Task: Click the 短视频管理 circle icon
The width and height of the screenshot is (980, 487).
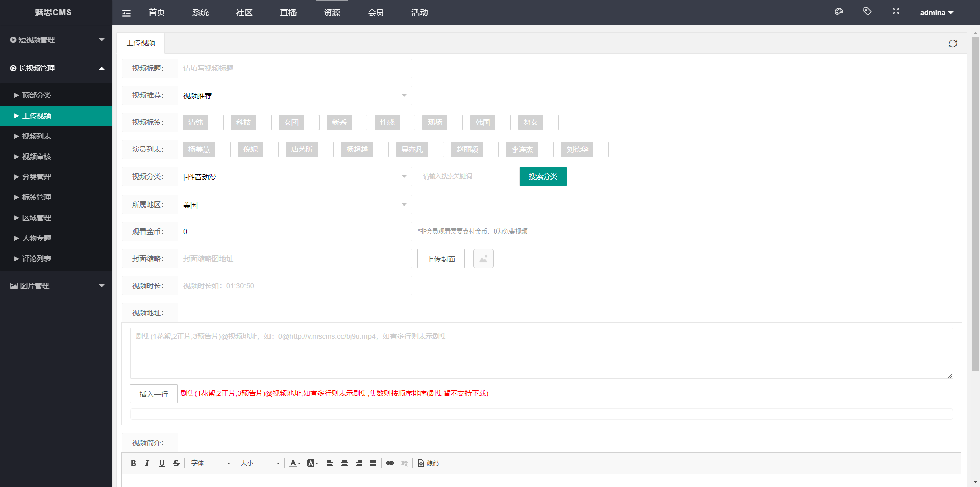Action: pos(13,40)
